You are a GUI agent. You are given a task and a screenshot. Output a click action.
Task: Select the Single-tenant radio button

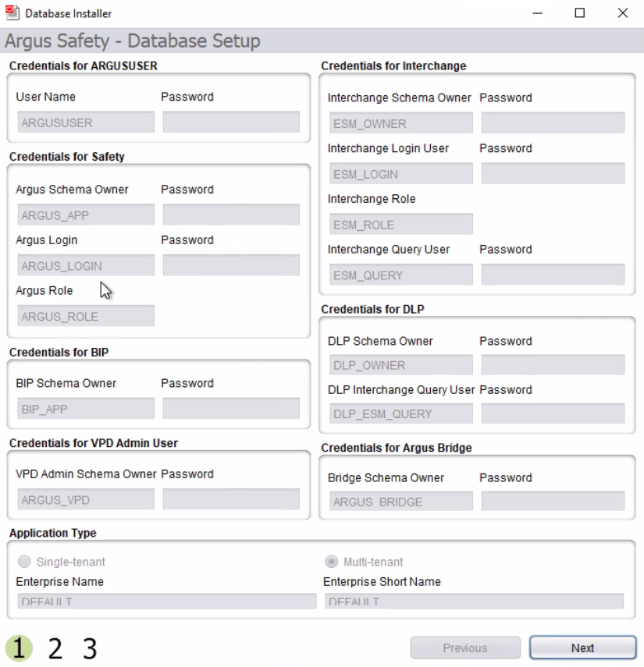[x=24, y=561]
